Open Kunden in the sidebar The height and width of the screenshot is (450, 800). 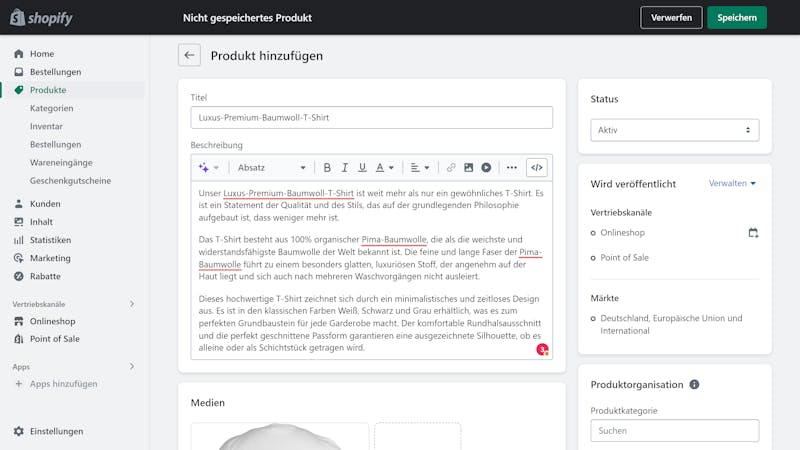pyautogui.click(x=45, y=204)
